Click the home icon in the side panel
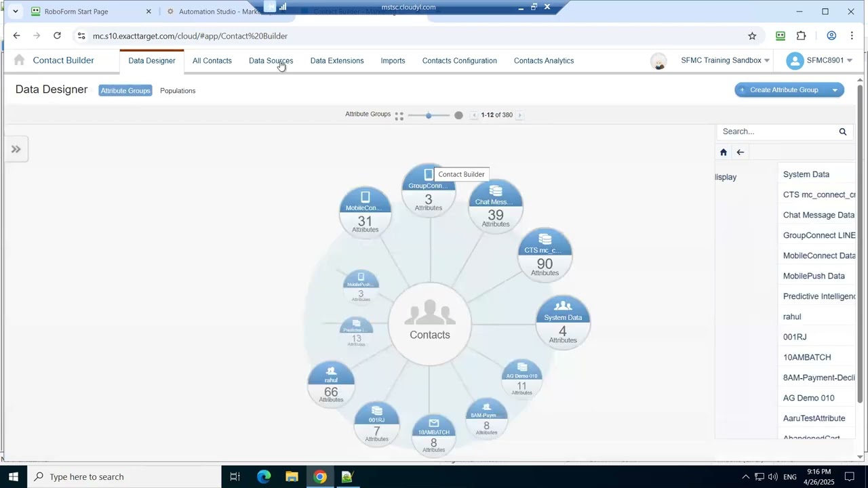This screenshot has width=868, height=488. (724, 152)
